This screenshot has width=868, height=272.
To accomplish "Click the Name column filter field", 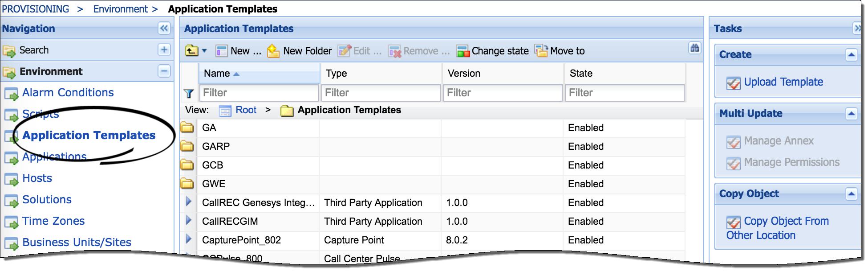I will pyautogui.click(x=259, y=93).
